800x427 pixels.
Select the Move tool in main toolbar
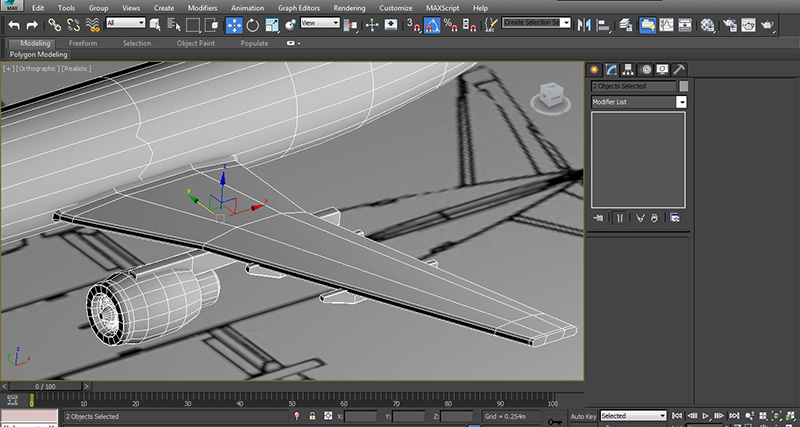coord(234,24)
